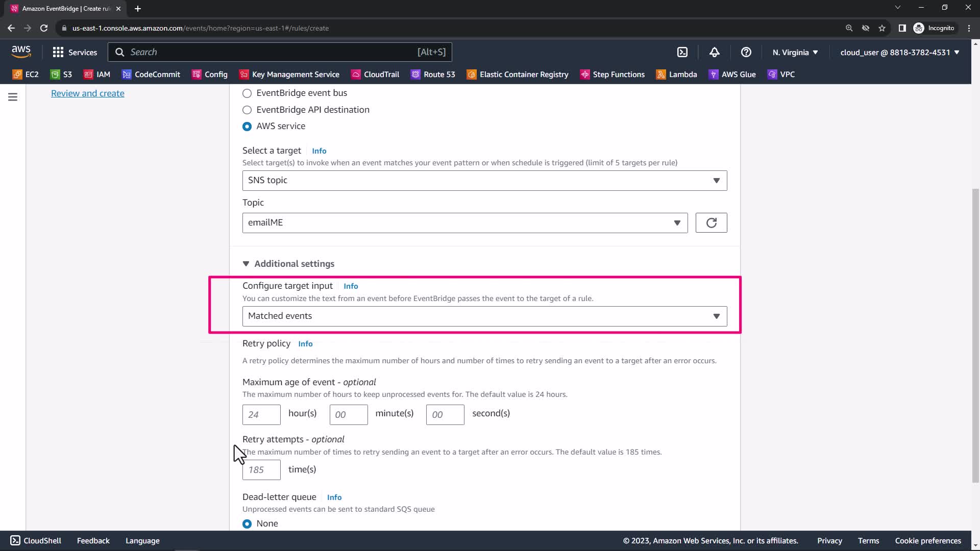Open the Step Functions bookmark shortcut

pos(612,74)
